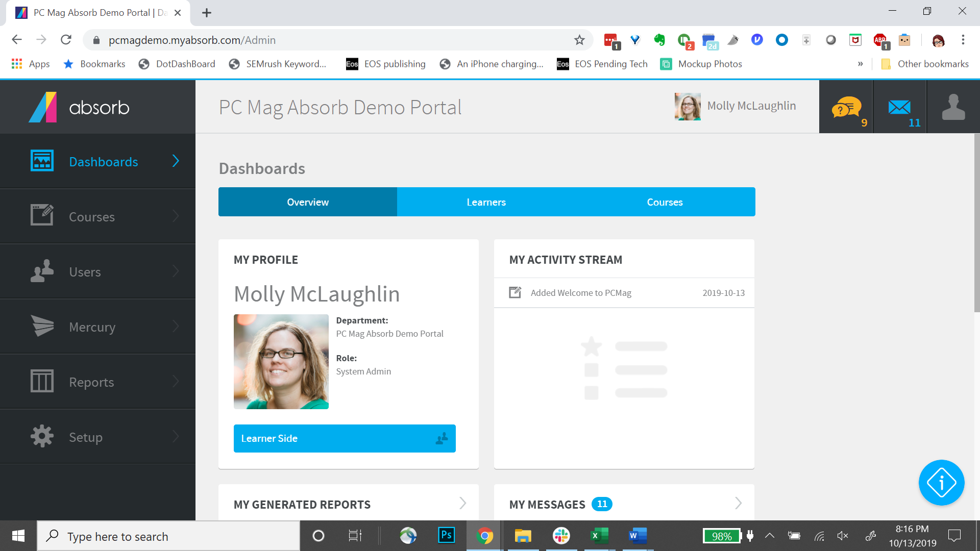Open My Generated Reports via arrow
980x551 pixels.
[462, 504]
